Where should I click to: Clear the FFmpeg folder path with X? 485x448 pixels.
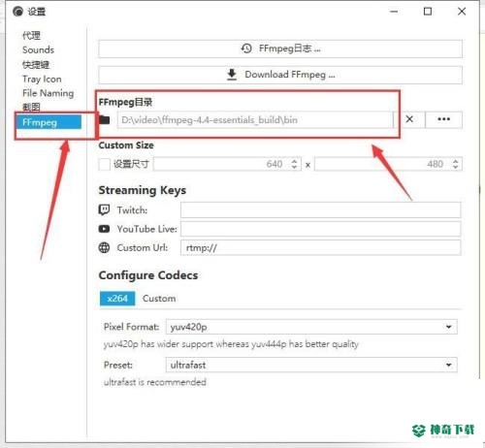(409, 119)
